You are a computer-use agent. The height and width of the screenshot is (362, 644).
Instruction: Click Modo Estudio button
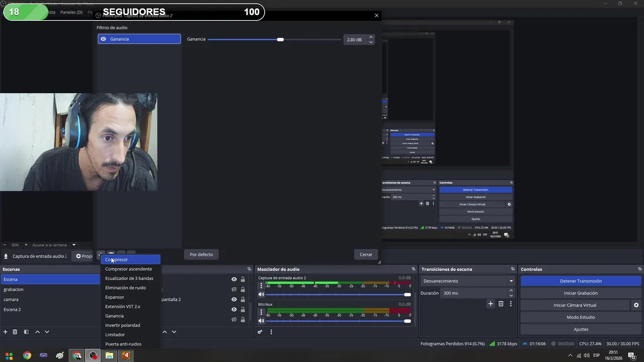pyautogui.click(x=581, y=317)
